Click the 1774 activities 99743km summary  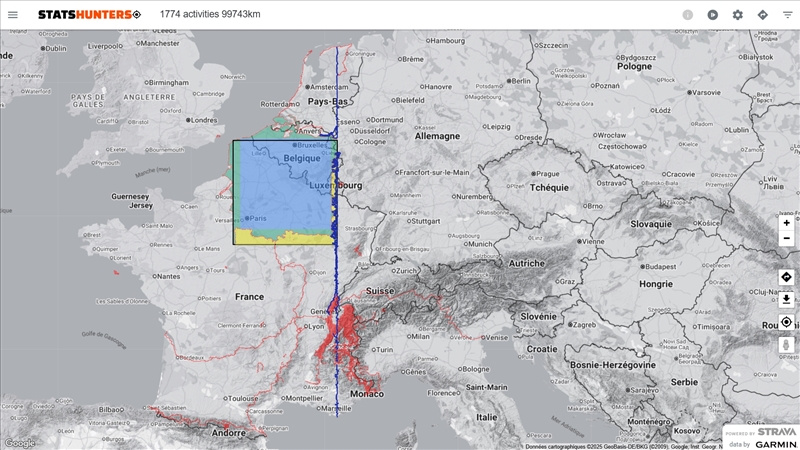pyautogui.click(x=210, y=14)
